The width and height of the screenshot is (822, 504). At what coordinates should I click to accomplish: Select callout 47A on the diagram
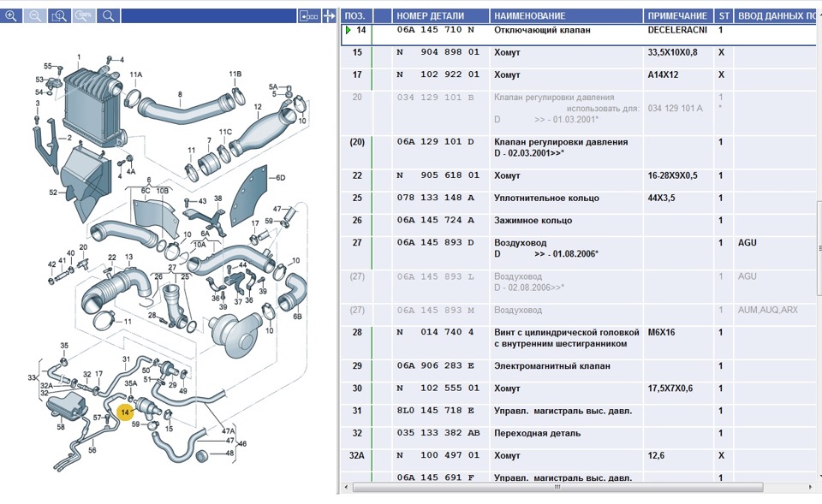(228, 431)
